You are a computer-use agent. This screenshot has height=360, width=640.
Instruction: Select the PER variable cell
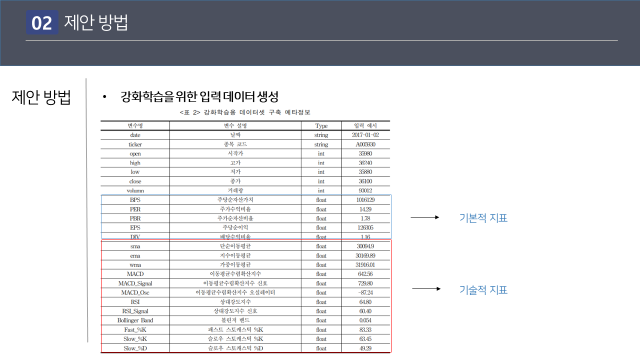pyautogui.click(x=135, y=209)
